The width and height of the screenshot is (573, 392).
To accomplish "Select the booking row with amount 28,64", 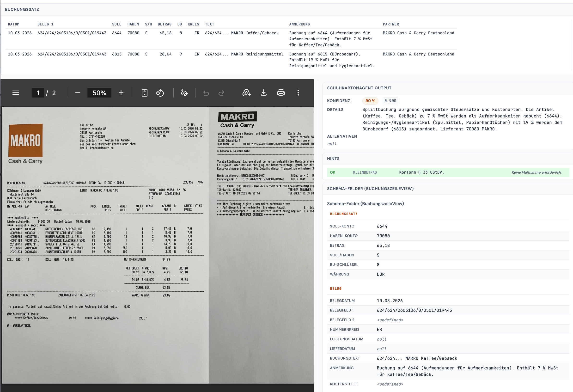I will click(231, 60).
